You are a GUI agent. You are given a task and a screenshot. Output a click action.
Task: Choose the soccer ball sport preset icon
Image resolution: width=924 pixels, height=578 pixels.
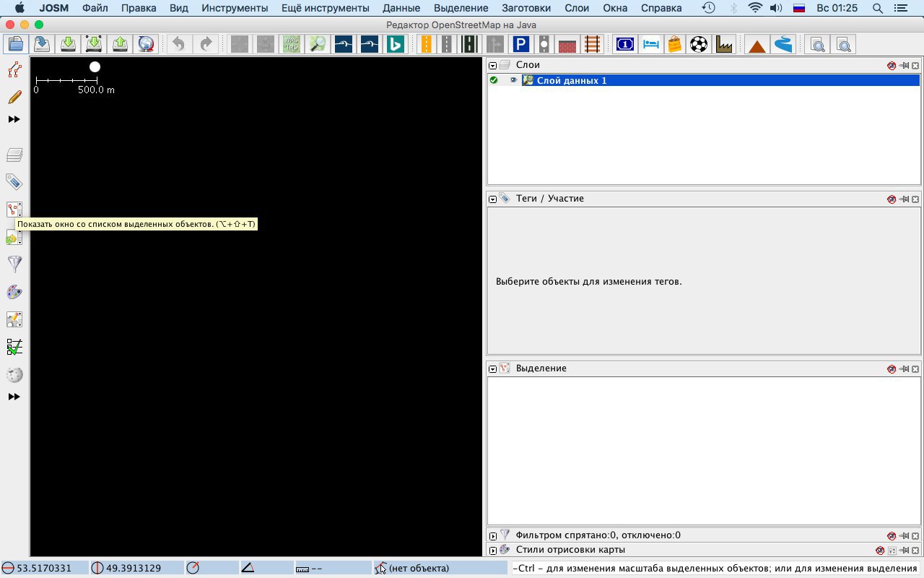click(699, 44)
